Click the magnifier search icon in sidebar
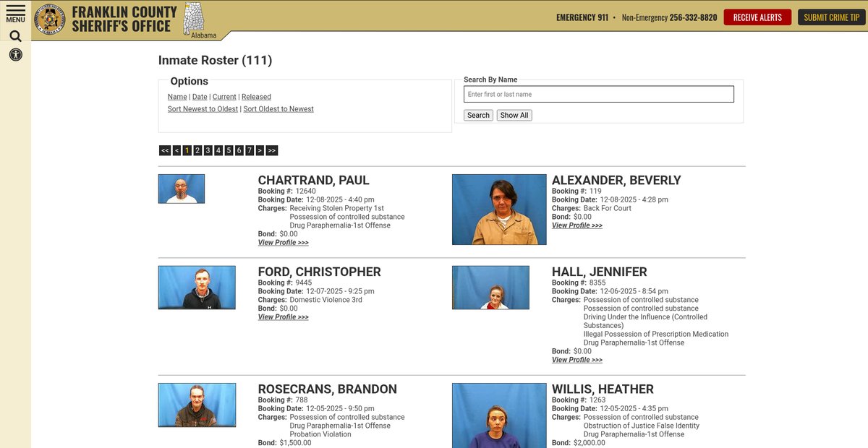 (15, 36)
